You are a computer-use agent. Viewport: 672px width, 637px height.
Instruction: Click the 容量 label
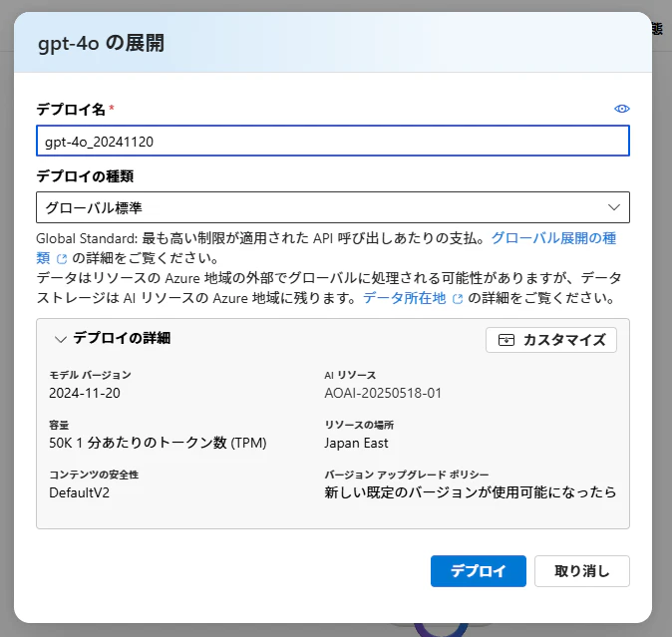[x=59, y=425]
